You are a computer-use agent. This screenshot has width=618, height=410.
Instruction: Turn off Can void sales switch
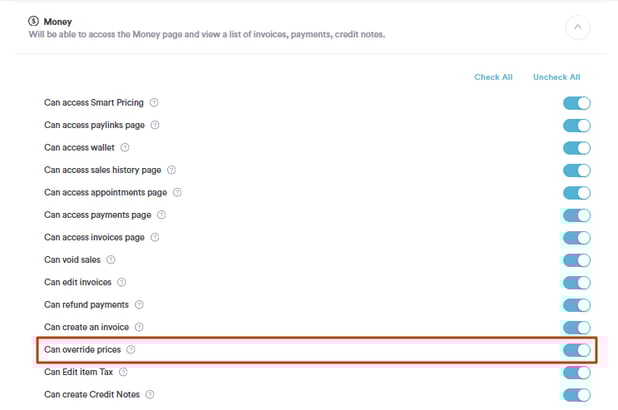(577, 260)
